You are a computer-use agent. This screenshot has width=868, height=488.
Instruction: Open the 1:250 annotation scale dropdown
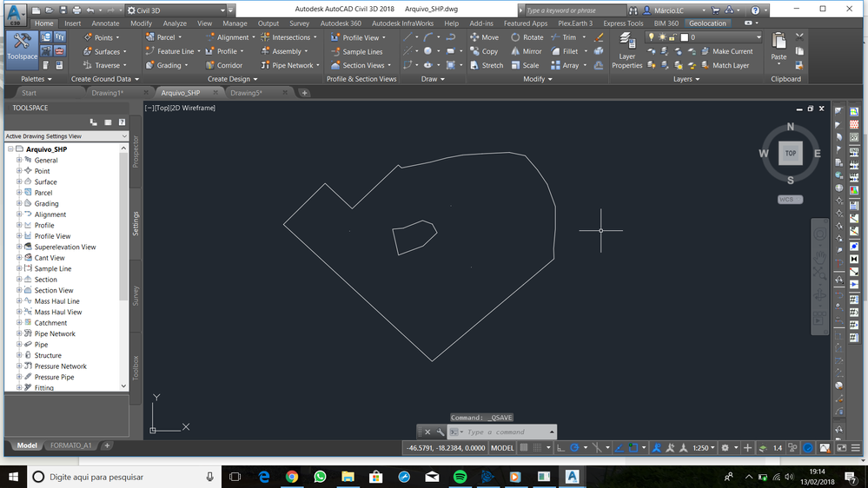coord(704,447)
